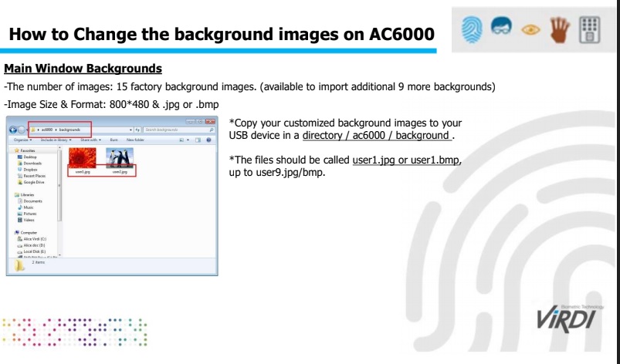Click the orange iris eye icon
Screen dimensions: 620x364
[x=530, y=29]
